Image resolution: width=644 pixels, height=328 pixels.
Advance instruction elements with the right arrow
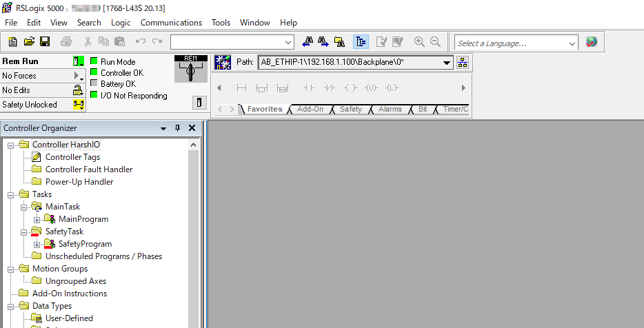(463, 88)
